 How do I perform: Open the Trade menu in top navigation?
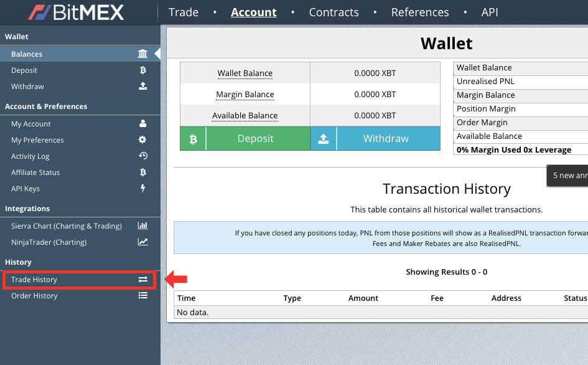[x=184, y=12]
